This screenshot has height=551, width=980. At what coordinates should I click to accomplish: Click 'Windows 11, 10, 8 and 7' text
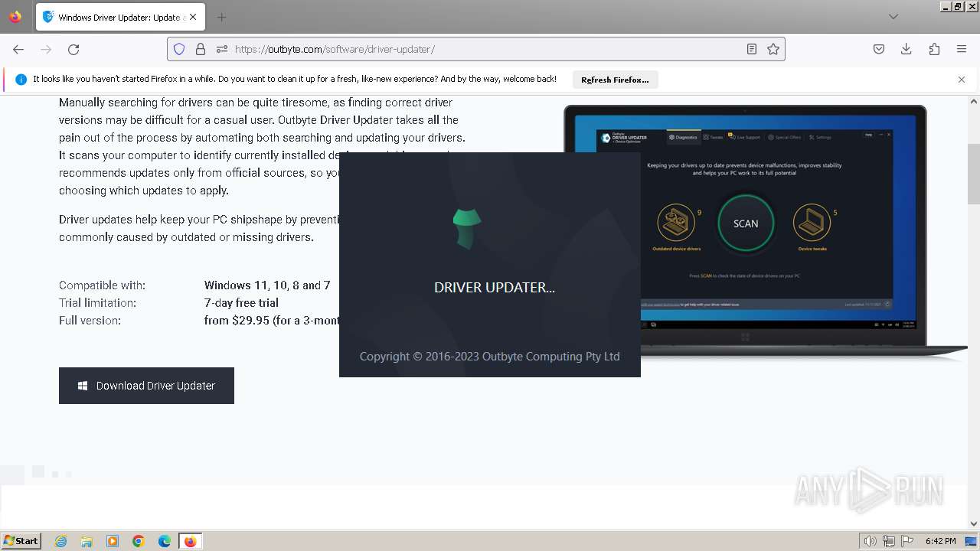click(x=267, y=285)
